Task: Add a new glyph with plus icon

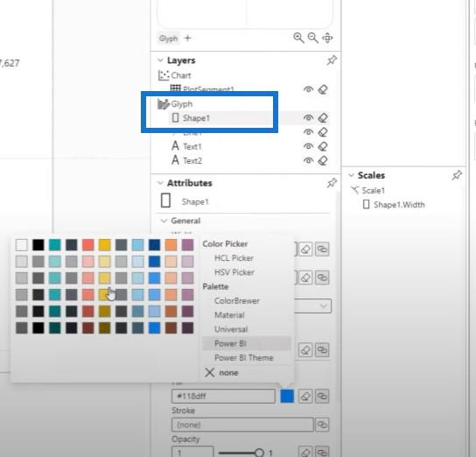Action: [x=187, y=39]
